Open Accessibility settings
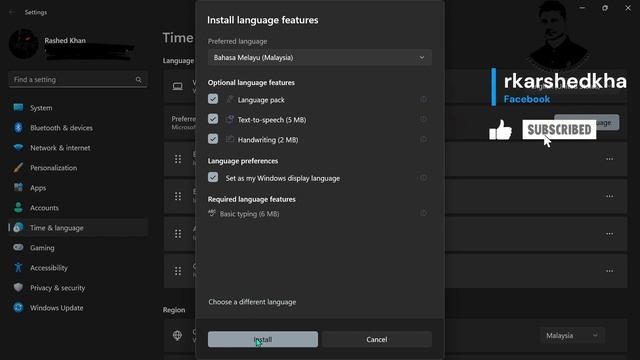The width and height of the screenshot is (640, 360). click(x=78, y=268)
